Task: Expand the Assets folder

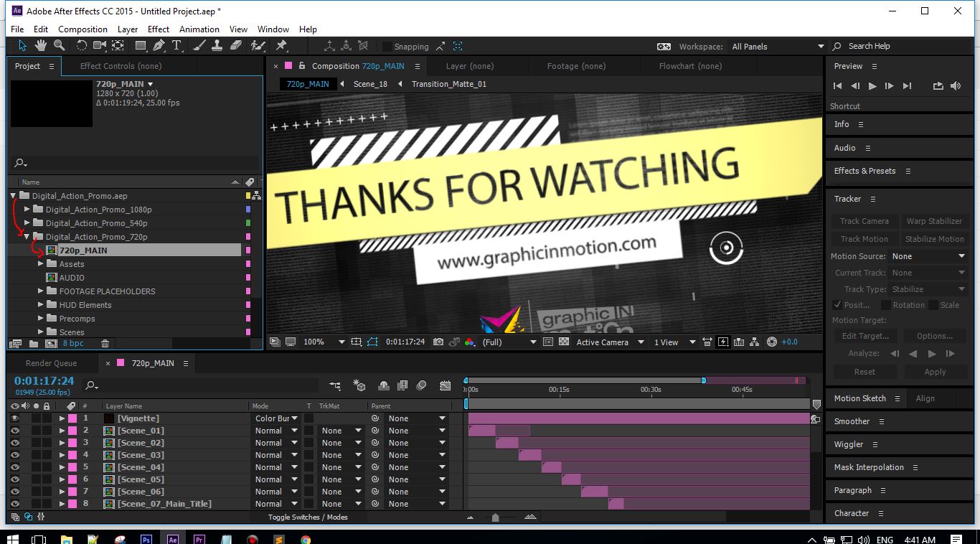Action: [x=41, y=264]
